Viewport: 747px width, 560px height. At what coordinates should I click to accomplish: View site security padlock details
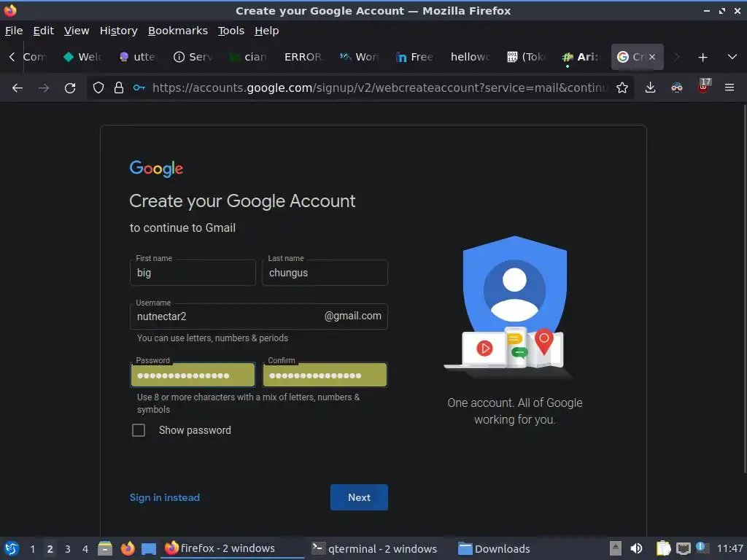[x=119, y=87]
